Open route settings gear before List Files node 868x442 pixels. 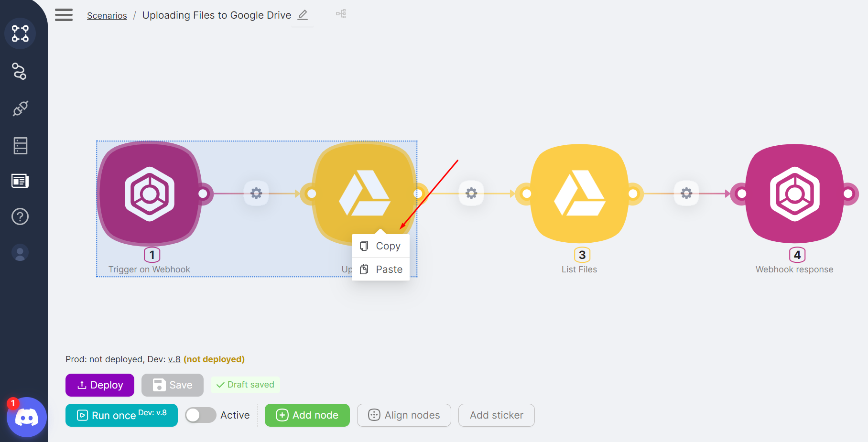[x=471, y=194]
